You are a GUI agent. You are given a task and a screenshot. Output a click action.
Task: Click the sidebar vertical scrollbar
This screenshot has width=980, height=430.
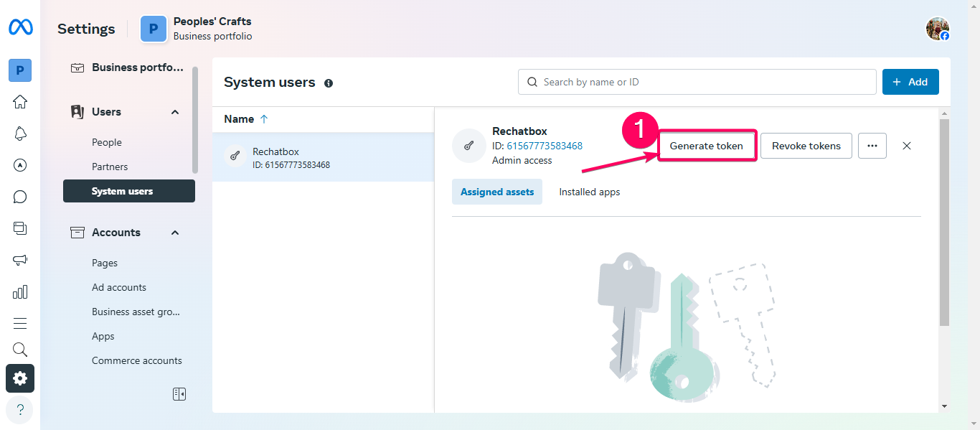click(x=195, y=120)
